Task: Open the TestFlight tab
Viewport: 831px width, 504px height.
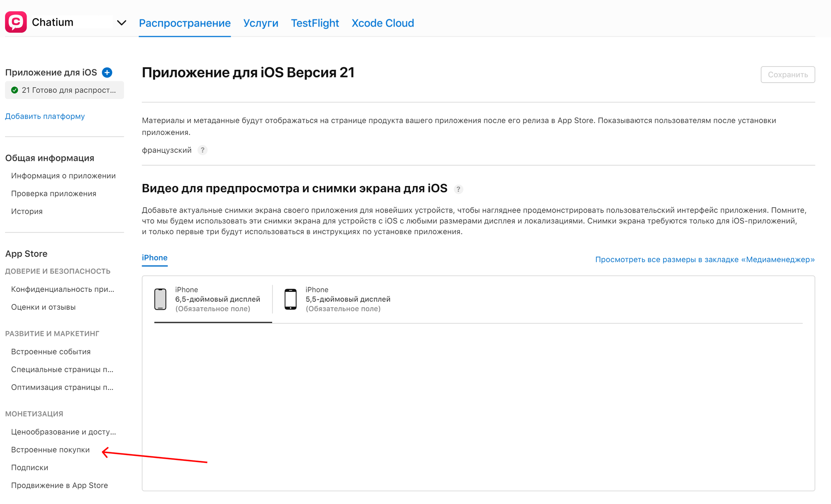Action: click(315, 23)
